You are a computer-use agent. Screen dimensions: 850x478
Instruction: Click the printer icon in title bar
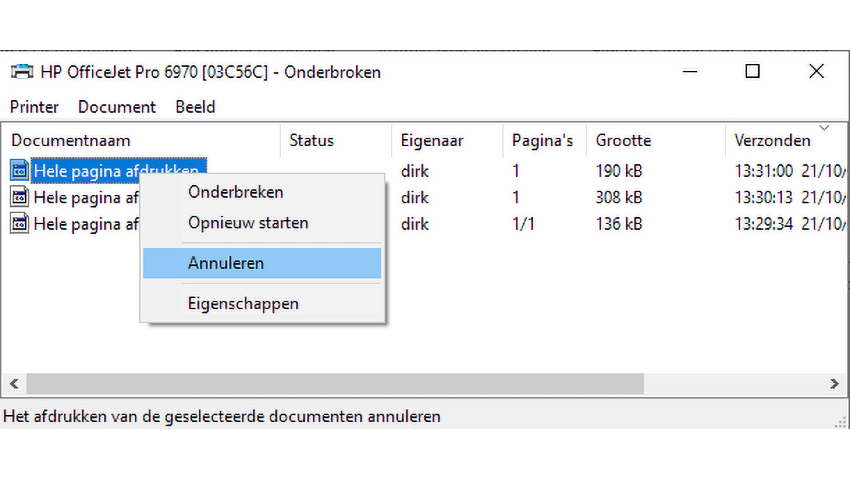20,72
